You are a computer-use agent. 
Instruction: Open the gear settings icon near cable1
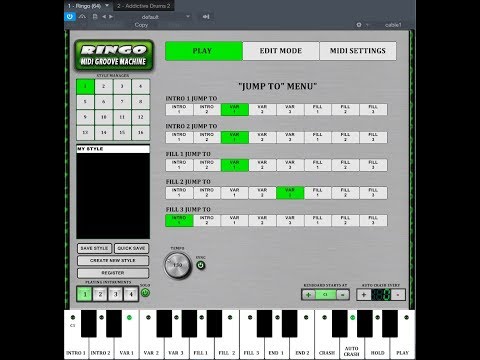[x=359, y=25]
